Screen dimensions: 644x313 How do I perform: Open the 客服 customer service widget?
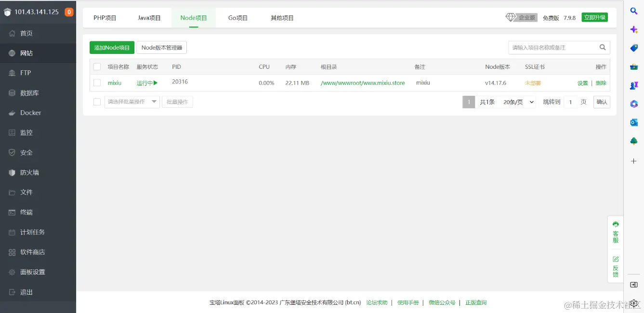tap(616, 233)
